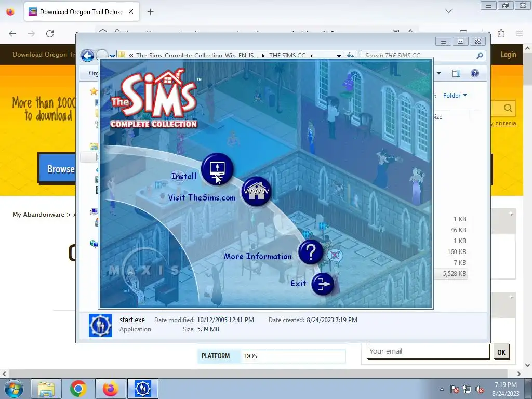
Task: Select the Download Oregon Trail Deluxe tab
Action: 82,11
